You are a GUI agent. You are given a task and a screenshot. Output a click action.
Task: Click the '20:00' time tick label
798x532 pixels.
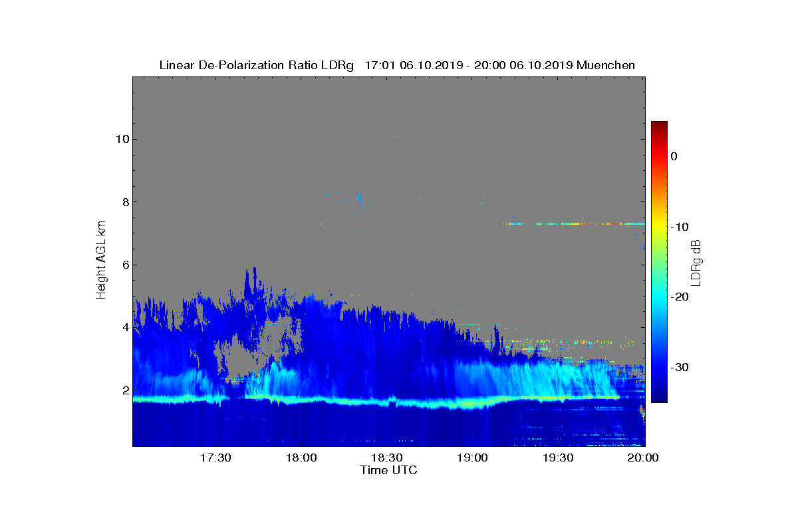[643, 458]
